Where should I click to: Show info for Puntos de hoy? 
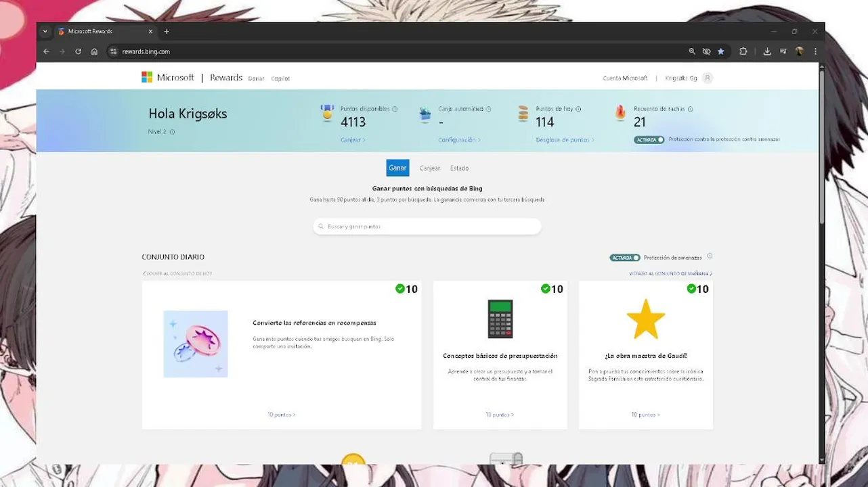(578, 109)
